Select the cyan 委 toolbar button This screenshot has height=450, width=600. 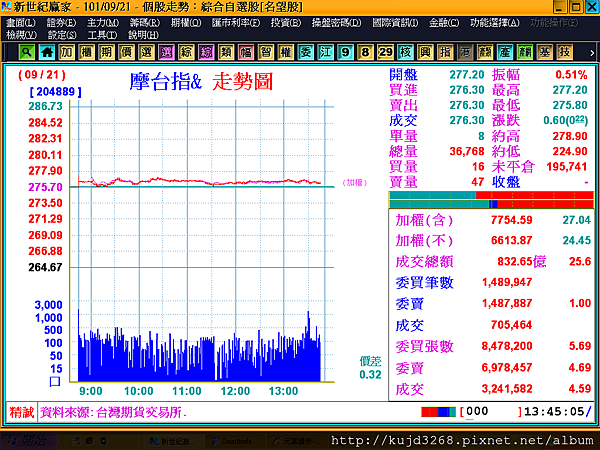pyautogui.click(x=306, y=52)
